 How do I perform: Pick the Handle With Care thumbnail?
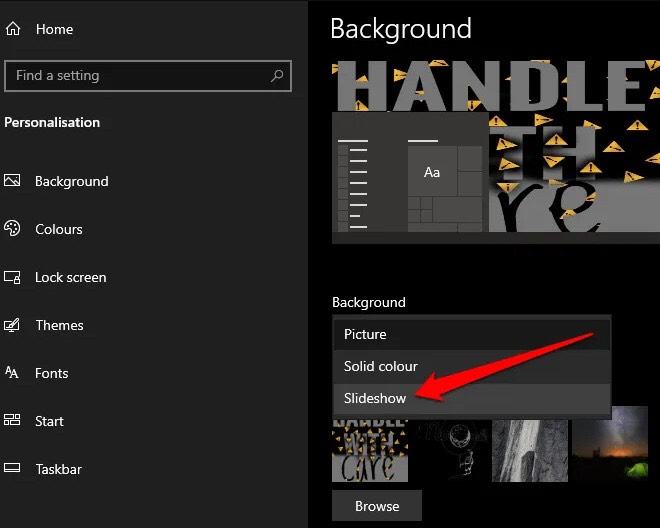370,449
